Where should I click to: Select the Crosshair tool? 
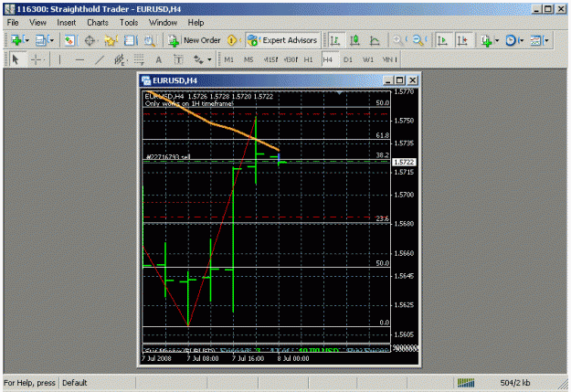36,59
